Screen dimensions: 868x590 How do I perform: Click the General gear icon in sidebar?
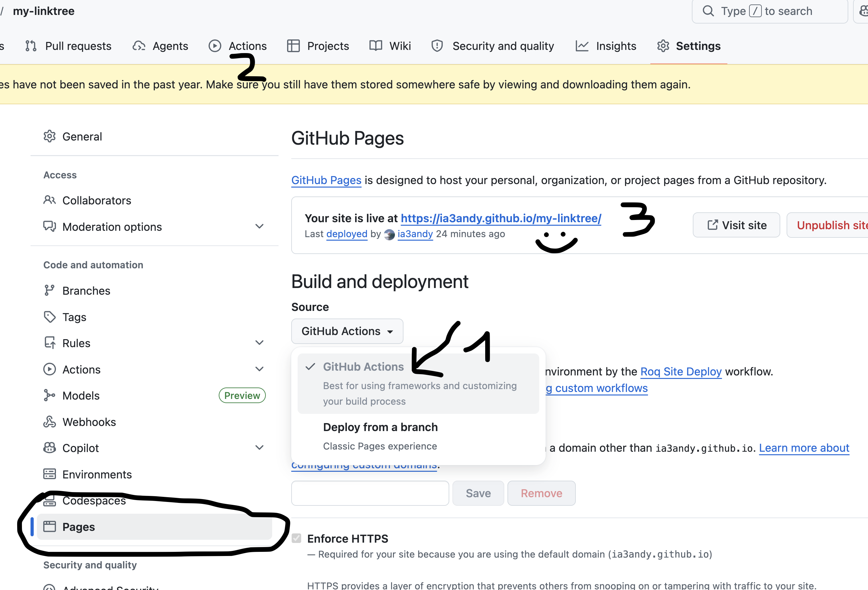tap(49, 136)
